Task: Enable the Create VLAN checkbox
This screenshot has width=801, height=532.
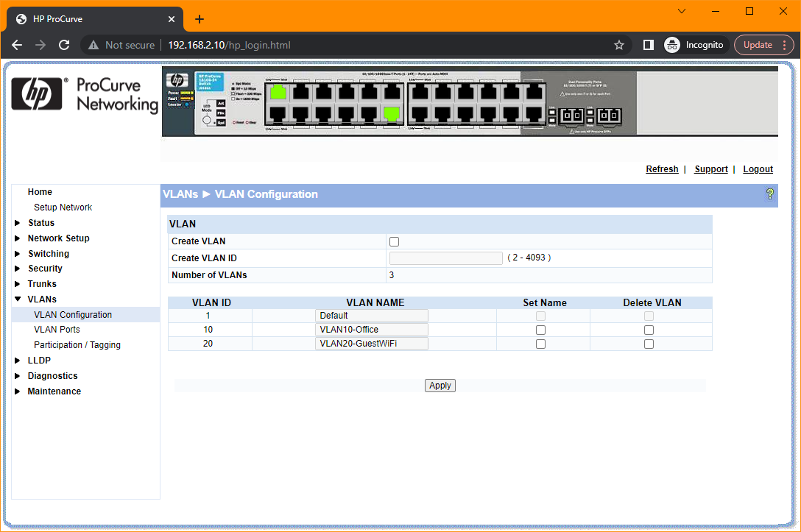Action: (x=394, y=241)
